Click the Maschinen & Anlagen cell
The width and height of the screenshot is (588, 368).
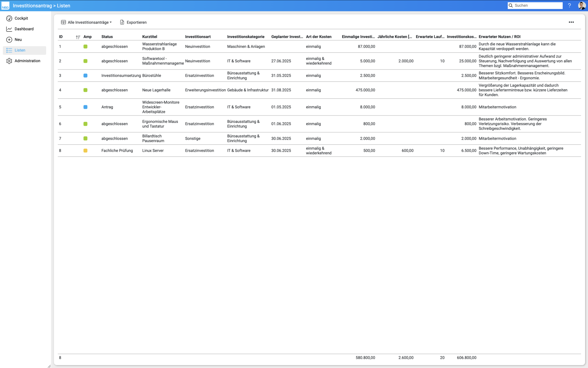click(246, 47)
